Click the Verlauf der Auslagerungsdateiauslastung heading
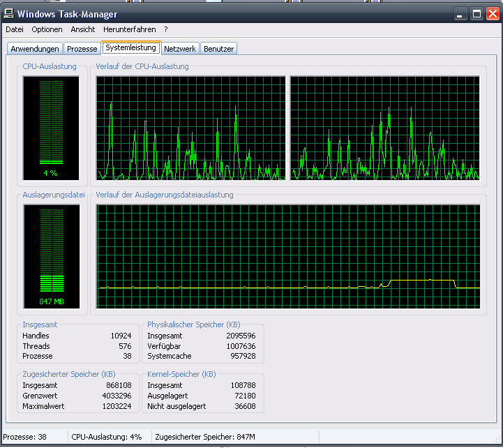Image resolution: width=503 pixels, height=448 pixels. (x=165, y=195)
